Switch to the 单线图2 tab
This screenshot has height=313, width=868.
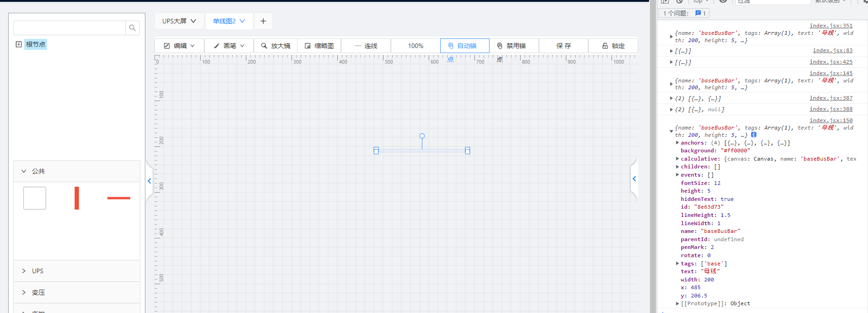coord(229,21)
